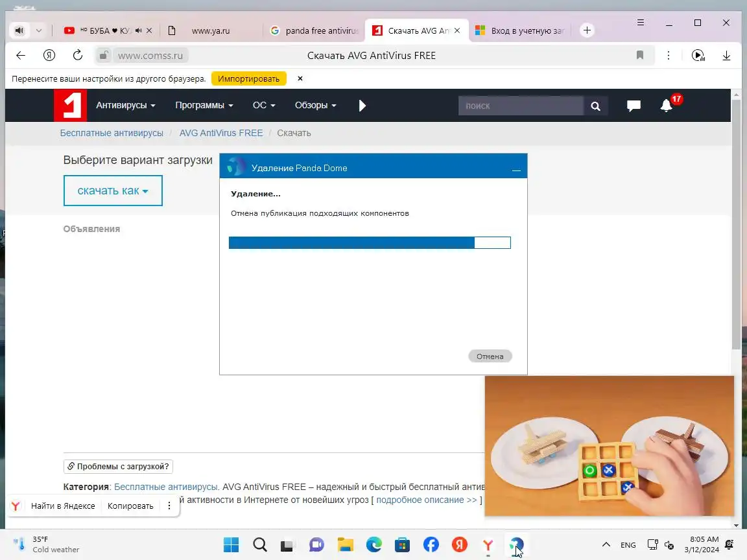Open the browser hamburger menu

[641, 23]
